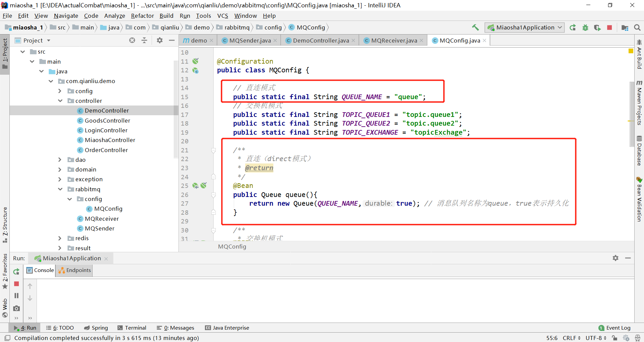Open the Maven Projects tool window
Image resolution: width=644 pixels, height=342 pixels.
point(639,102)
